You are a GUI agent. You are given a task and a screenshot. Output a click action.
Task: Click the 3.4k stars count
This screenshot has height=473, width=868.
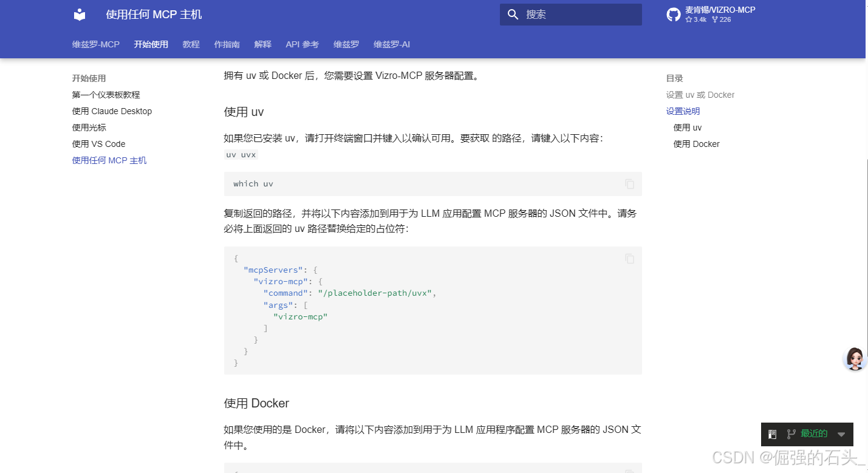696,19
